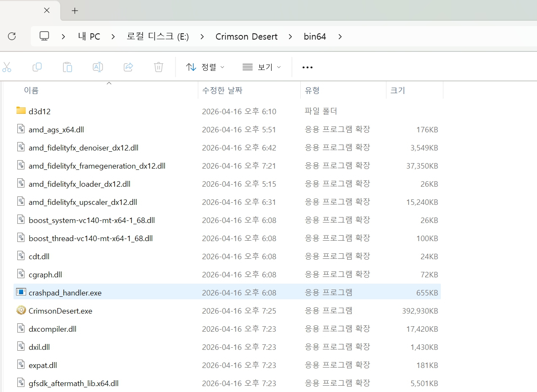Go to 로컬 디스크 (E:) in breadcrumb
Image resolution: width=537 pixels, height=392 pixels.
(158, 37)
